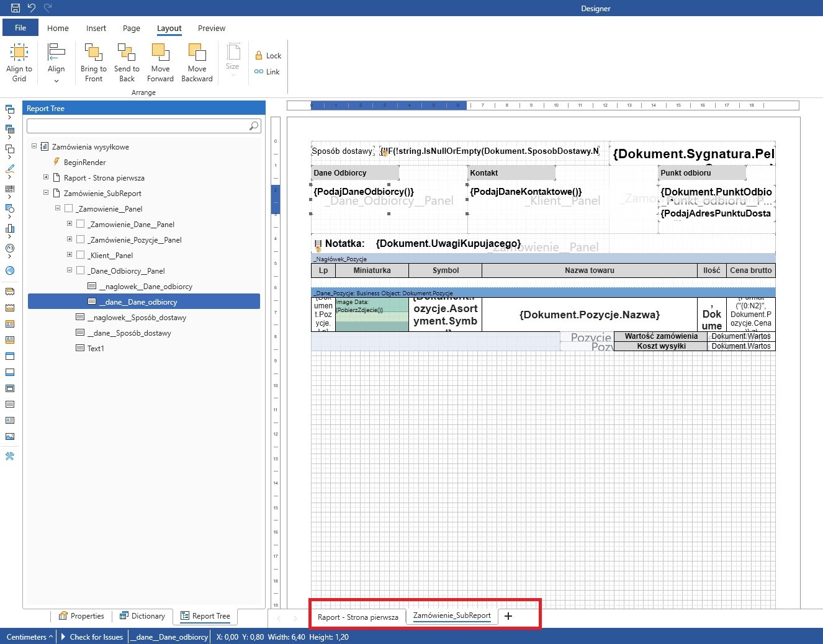Click the Align to Grid icon
Image resolution: width=823 pixels, height=644 pixels.
coord(19,52)
